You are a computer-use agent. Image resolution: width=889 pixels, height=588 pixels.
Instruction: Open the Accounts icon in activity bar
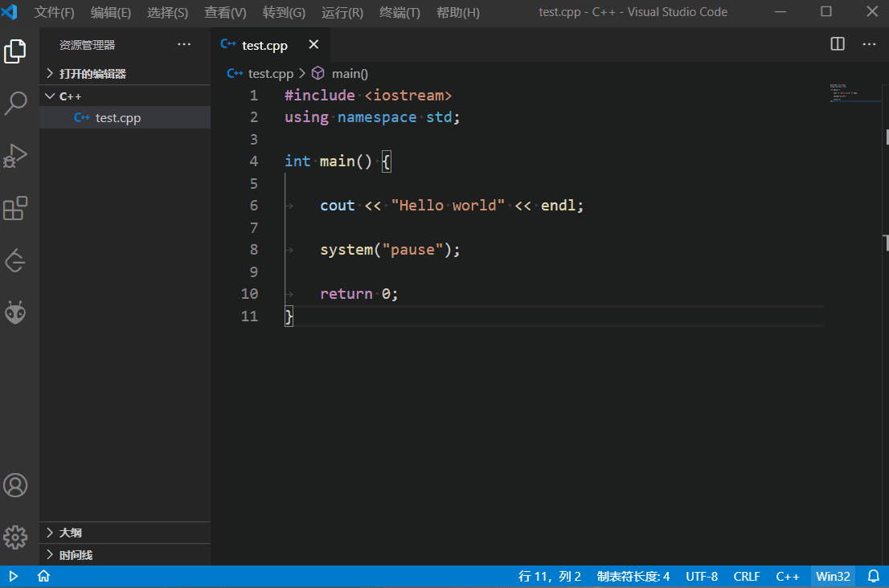click(x=15, y=485)
